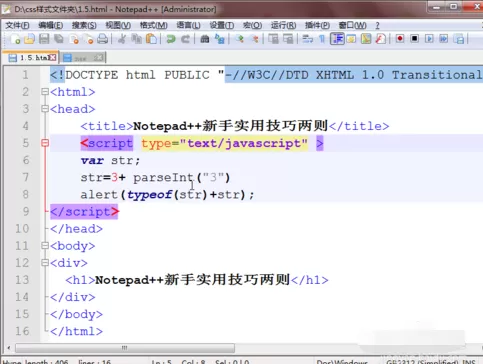This screenshot has width=483, height=364.
Task: Stop macro recording with black square icon
Action: [414, 39]
